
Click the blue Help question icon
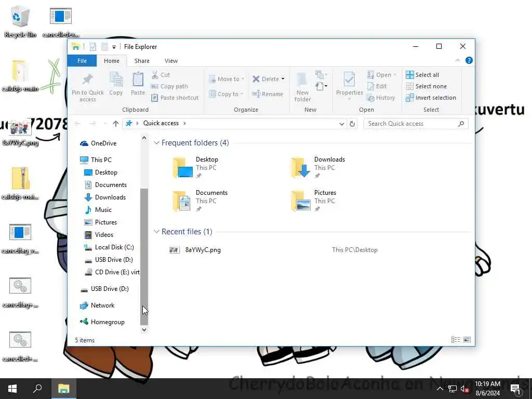click(x=469, y=60)
